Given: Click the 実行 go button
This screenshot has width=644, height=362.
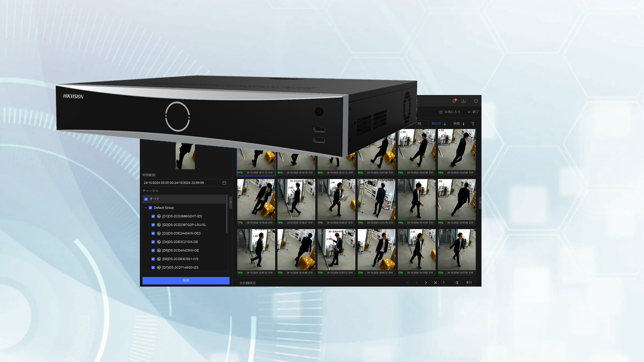Looking at the screenshot, I should [468, 283].
